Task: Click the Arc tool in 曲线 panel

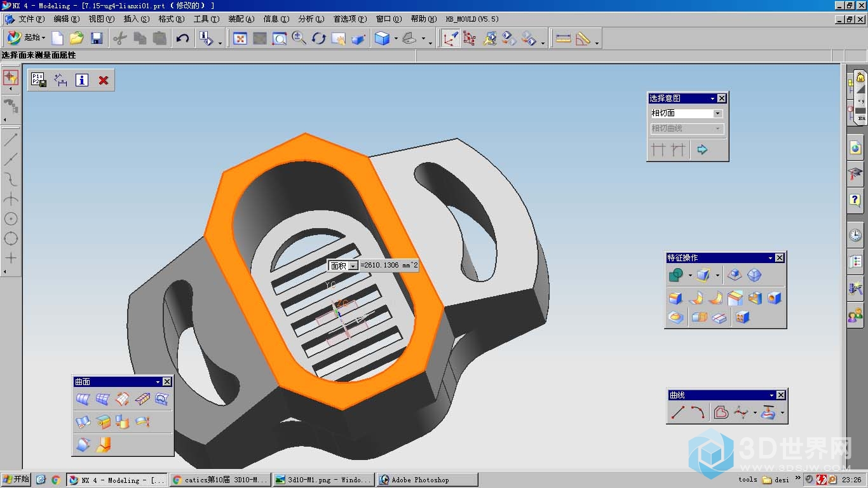Action: click(698, 412)
